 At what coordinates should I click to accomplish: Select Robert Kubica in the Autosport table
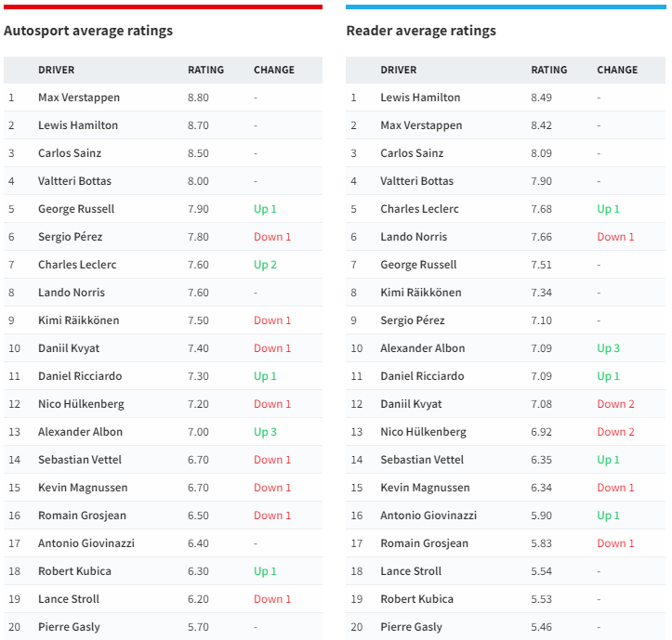point(73,571)
